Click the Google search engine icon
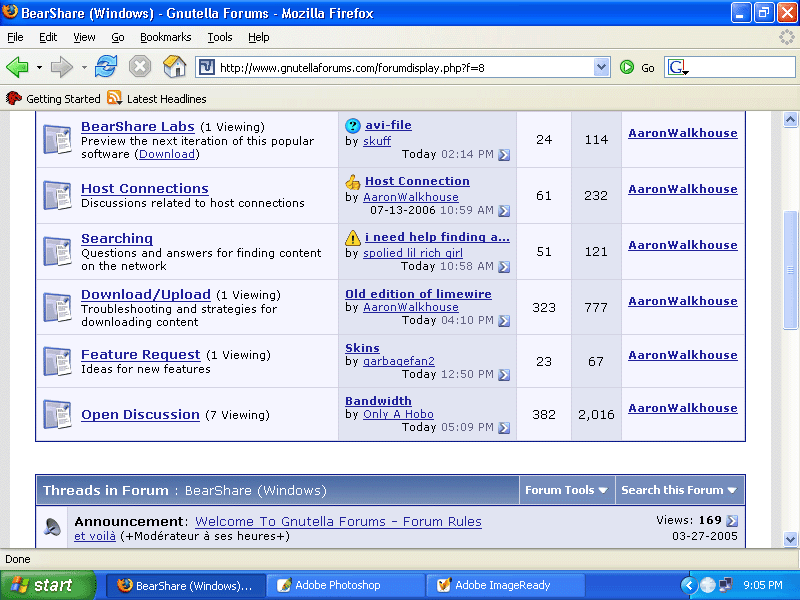The width and height of the screenshot is (800, 600). 678,67
